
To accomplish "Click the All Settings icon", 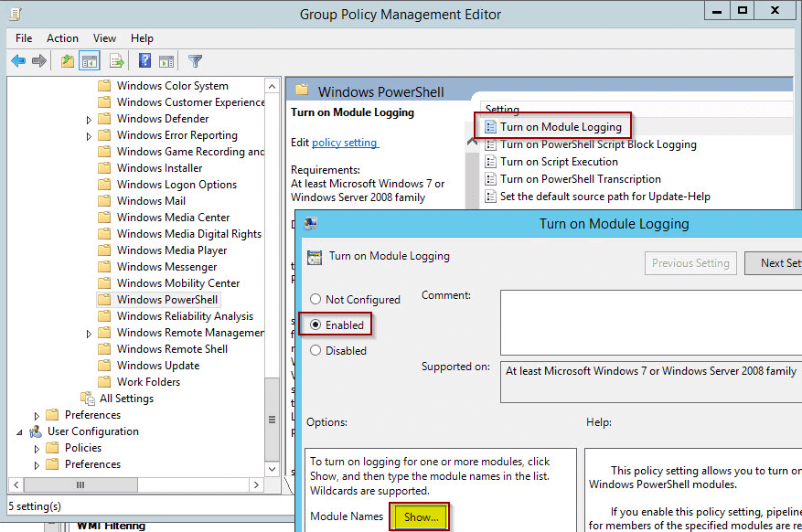I will coord(88,399).
